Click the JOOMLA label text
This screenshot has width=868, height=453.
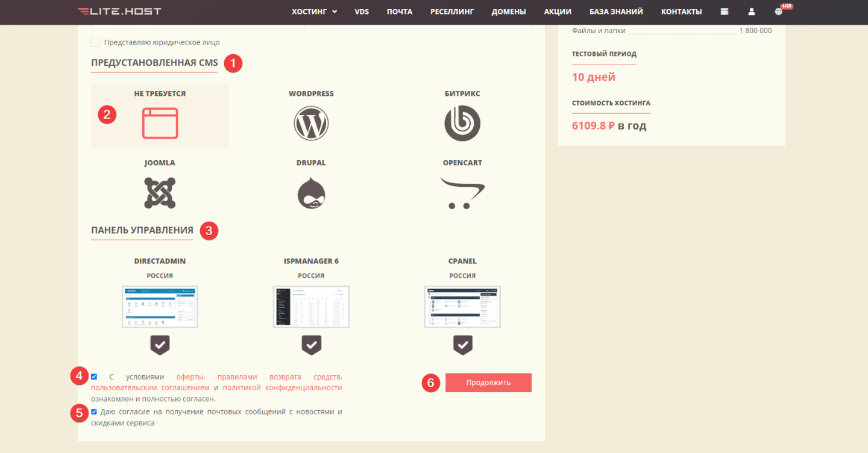click(x=160, y=163)
